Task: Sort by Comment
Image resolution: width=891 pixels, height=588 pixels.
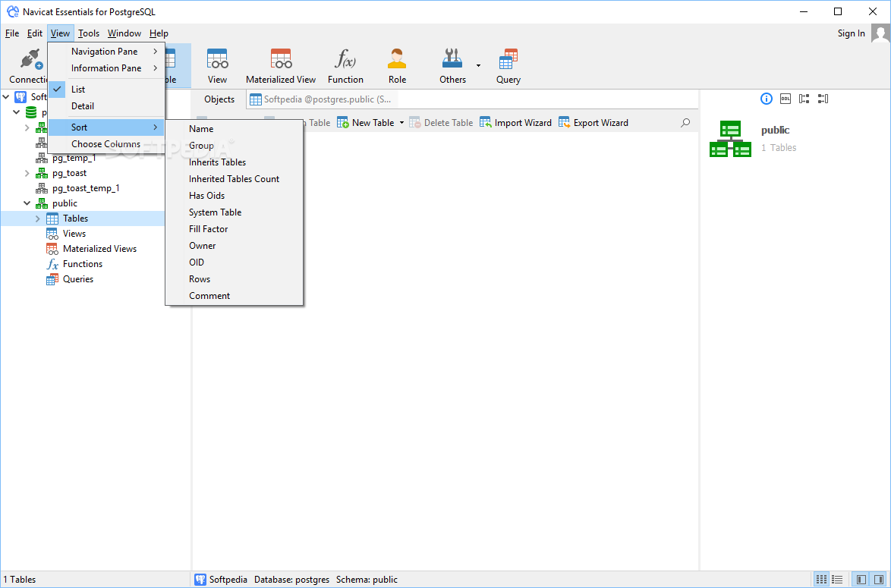Action: click(234, 296)
